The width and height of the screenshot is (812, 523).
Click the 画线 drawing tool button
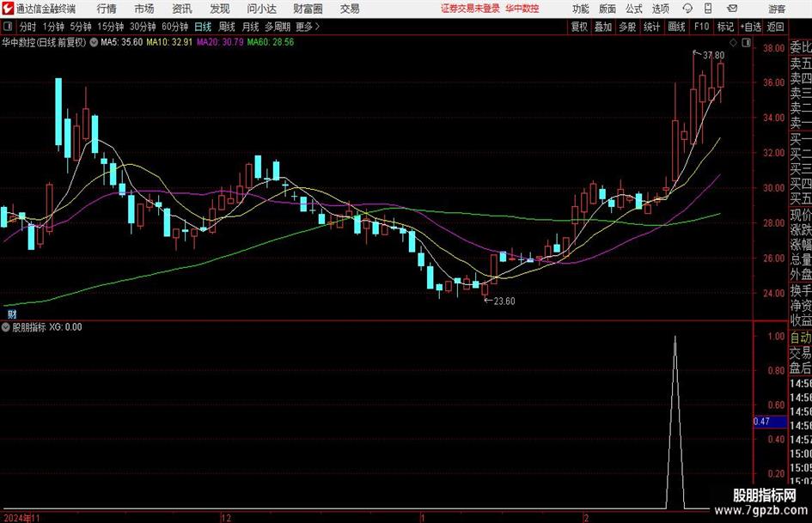676,27
